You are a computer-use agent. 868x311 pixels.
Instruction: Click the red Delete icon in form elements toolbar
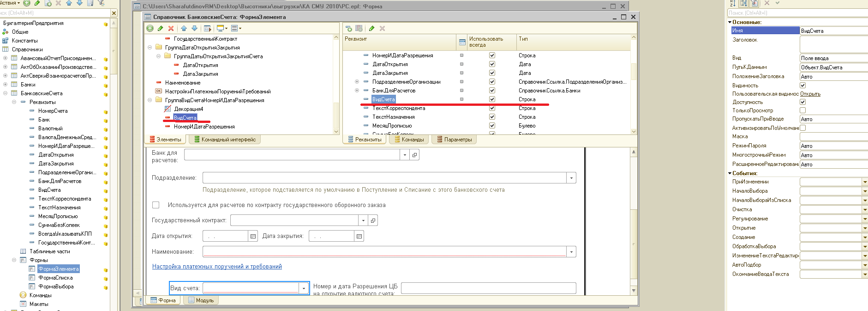171,29
